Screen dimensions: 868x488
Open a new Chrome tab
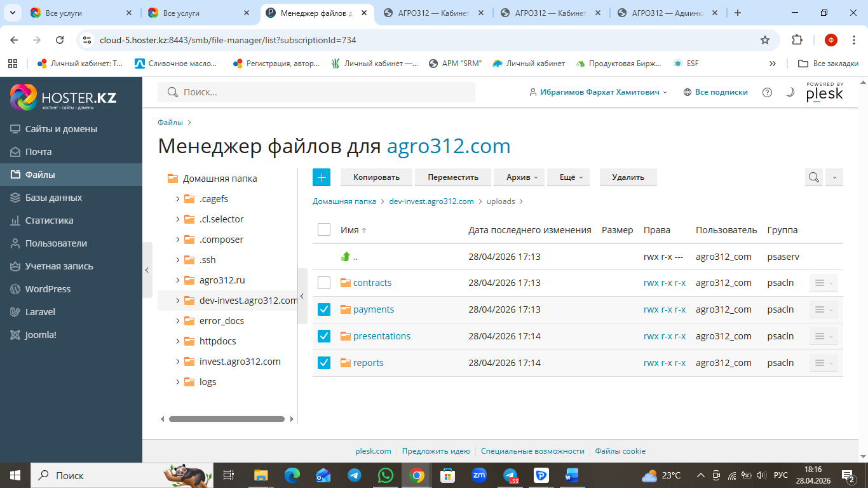point(737,13)
